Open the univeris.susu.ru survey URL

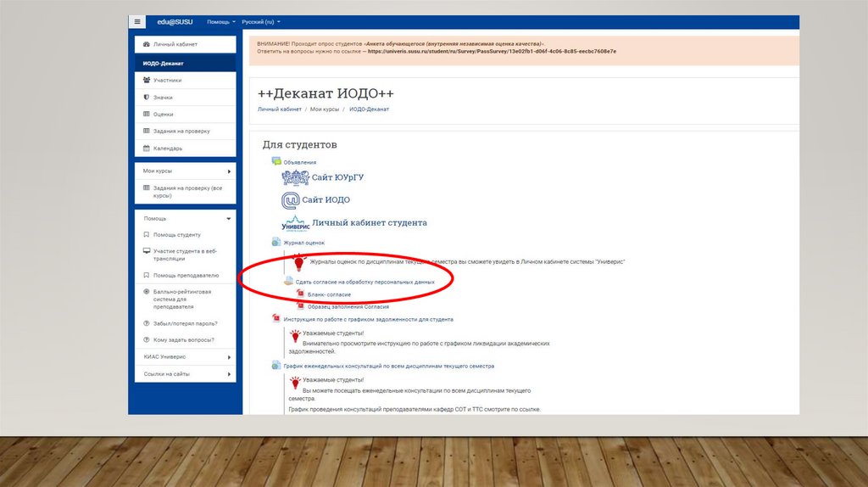click(x=492, y=52)
